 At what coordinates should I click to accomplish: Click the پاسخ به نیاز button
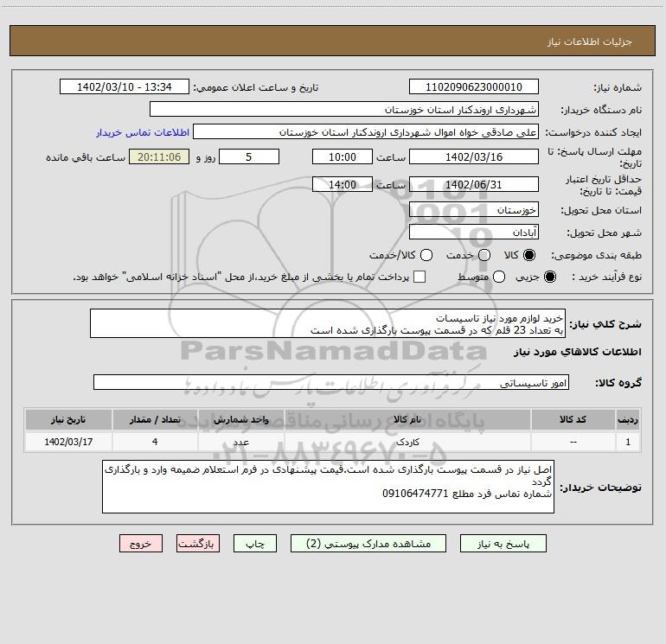503,544
